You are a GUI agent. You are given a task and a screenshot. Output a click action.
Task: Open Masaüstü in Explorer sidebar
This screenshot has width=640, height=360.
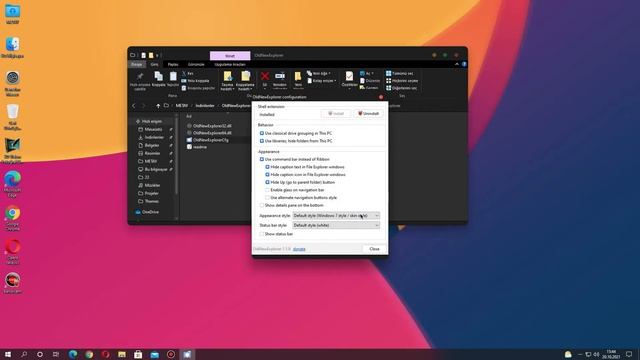click(x=153, y=129)
